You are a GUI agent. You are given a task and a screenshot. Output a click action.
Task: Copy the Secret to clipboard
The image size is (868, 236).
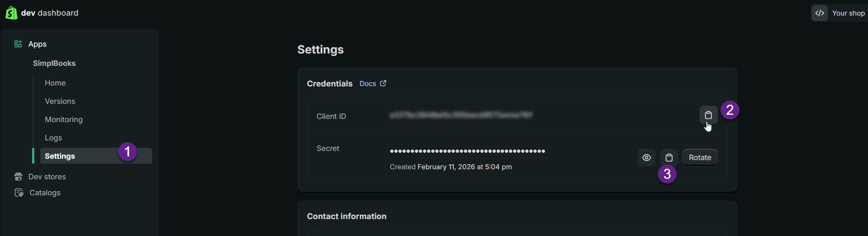click(669, 158)
